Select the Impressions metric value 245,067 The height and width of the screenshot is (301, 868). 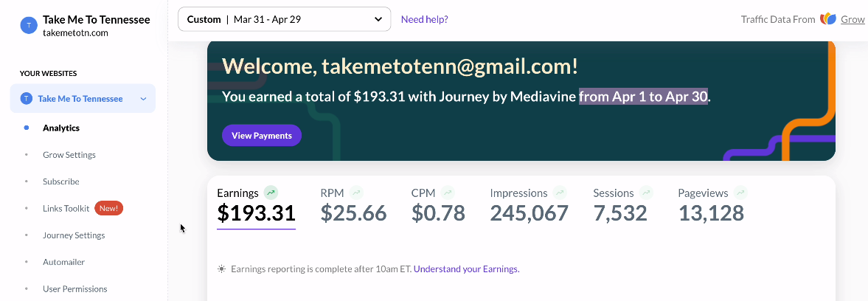pos(530,213)
